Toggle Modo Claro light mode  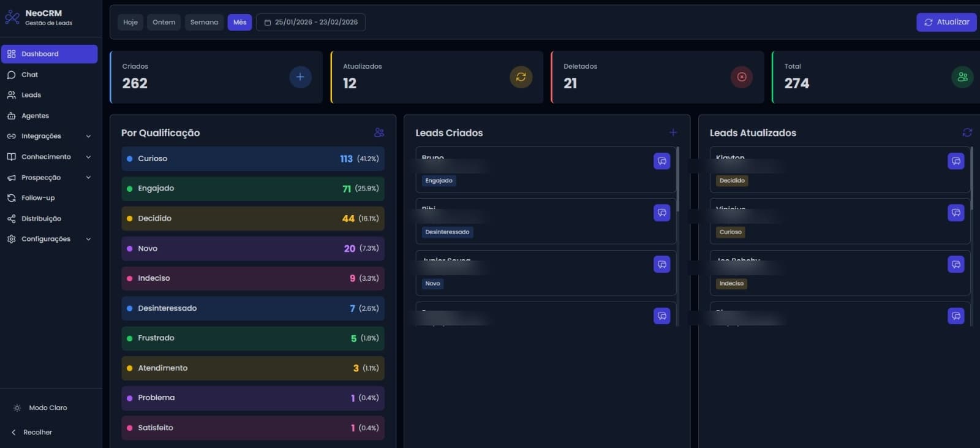pyautogui.click(x=40, y=408)
